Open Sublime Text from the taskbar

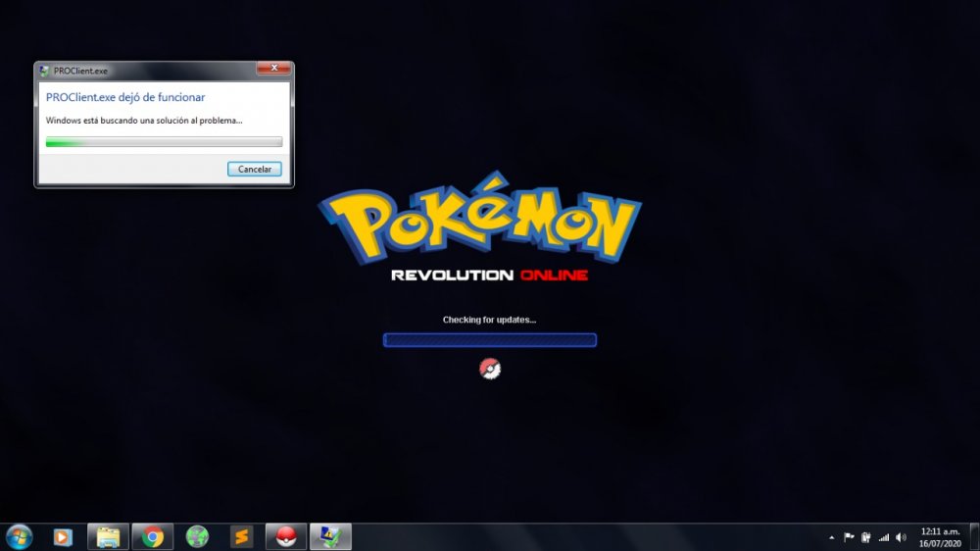[241, 537]
